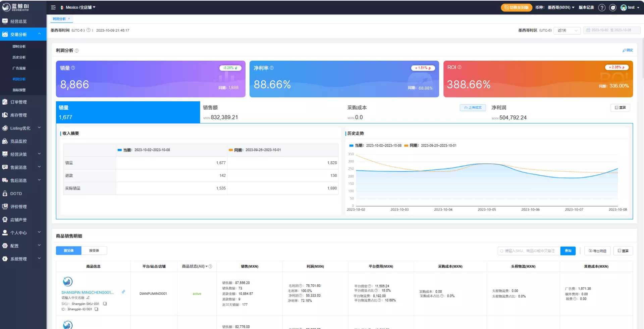Image resolution: width=644 pixels, height=329 pixels.
Task: Click the edit pencil next to Chinese name
Action: point(88,298)
